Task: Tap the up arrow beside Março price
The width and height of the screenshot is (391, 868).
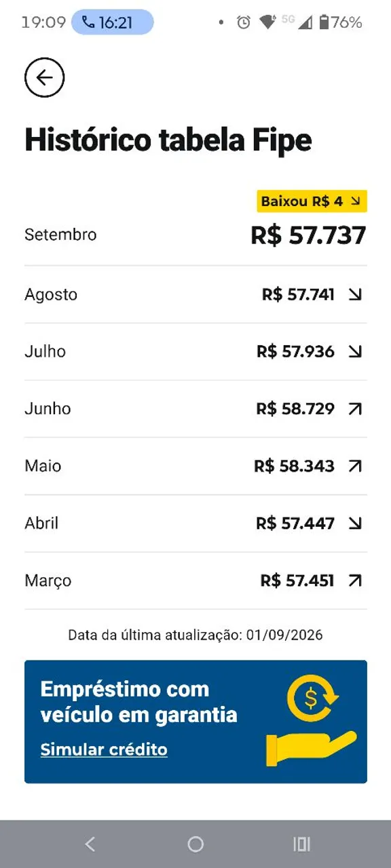Action: tap(355, 580)
